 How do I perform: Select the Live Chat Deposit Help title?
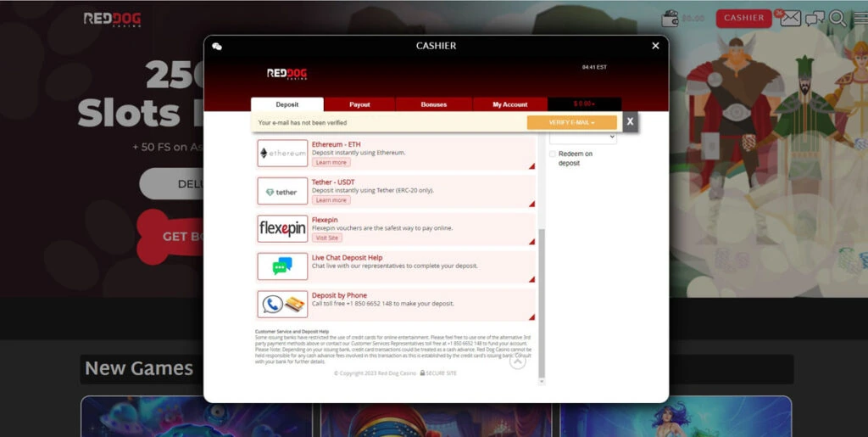click(347, 258)
